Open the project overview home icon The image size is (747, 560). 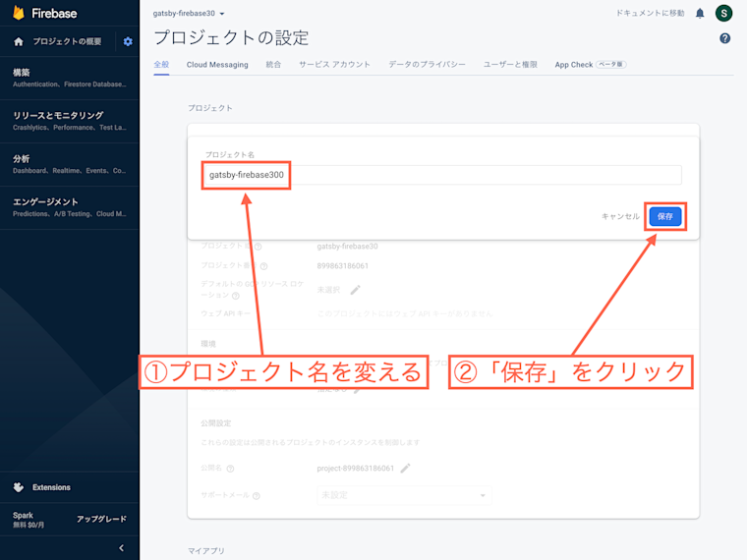point(19,41)
